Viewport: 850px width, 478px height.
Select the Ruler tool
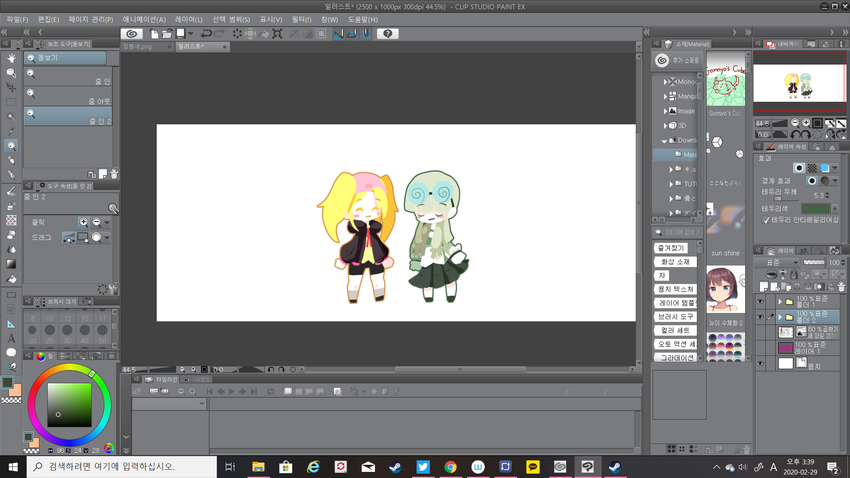point(11,324)
